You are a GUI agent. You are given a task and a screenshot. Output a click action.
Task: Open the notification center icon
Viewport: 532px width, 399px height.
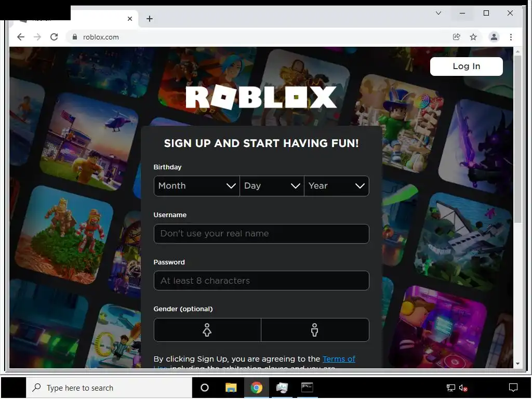(513, 388)
